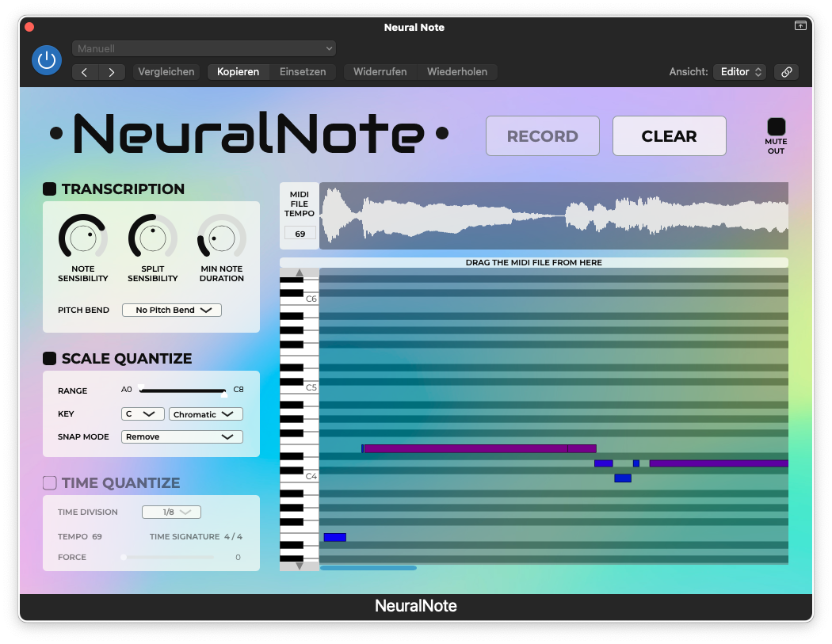Open the Pitch Bend dropdown
The height and width of the screenshot is (644, 832).
(172, 311)
